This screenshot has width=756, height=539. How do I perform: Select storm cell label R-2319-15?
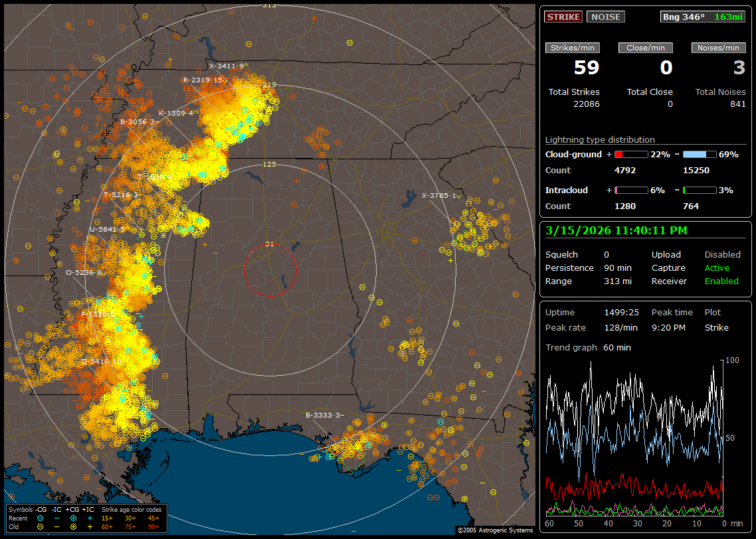(203, 80)
